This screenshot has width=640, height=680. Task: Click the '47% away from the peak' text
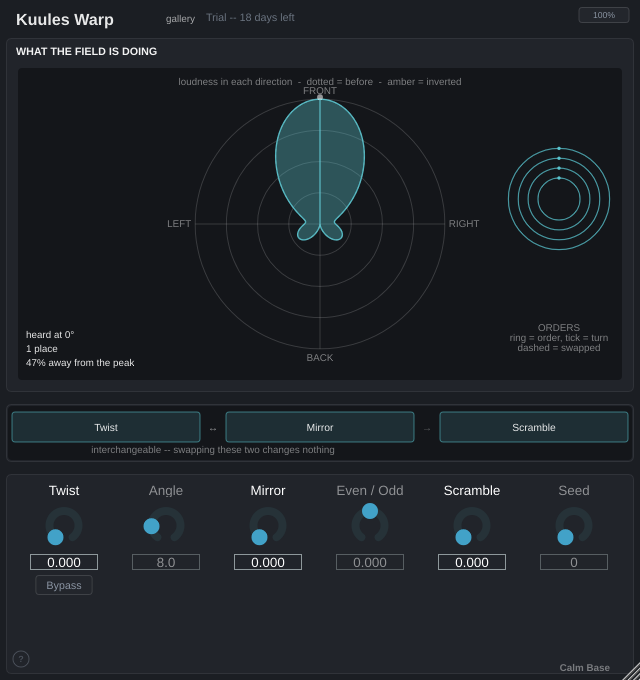(x=80, y=363)
